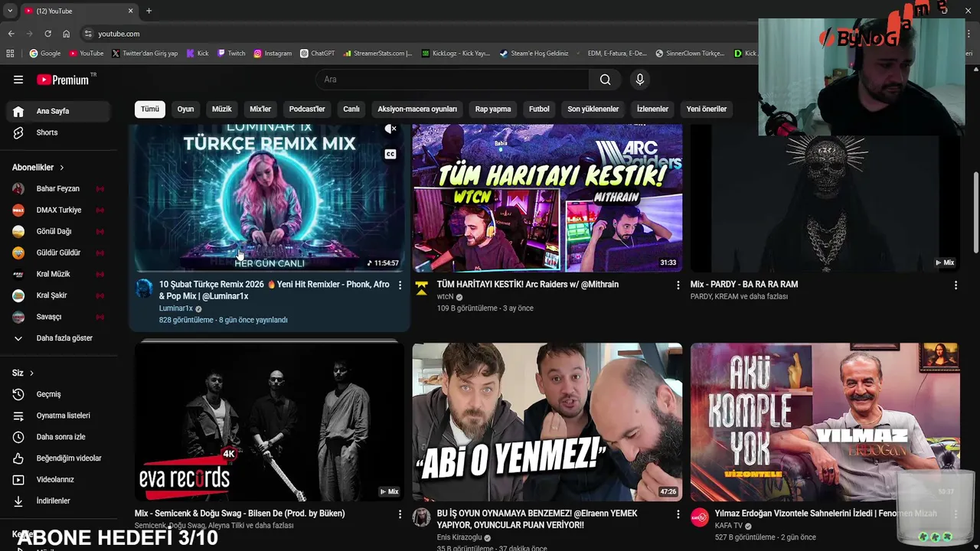The height and width of the screenshot is (551, 980).
Task: Open a new Chrome tab
Action: (x=149, y=11)
